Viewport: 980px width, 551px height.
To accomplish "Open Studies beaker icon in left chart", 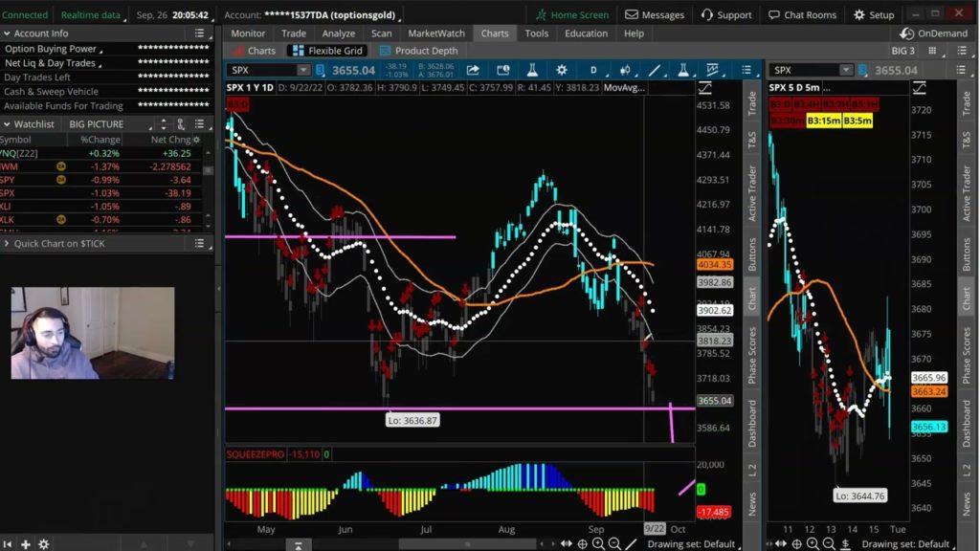I will tap(532, 70).
